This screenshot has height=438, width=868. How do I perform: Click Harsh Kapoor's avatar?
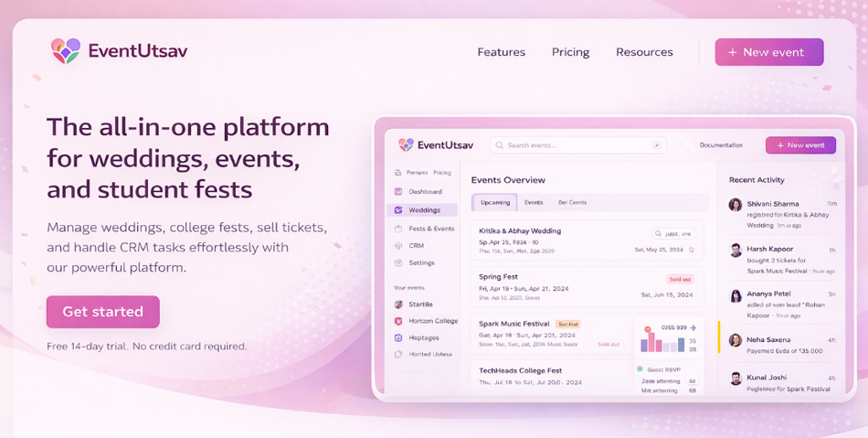tap(736, 250)
